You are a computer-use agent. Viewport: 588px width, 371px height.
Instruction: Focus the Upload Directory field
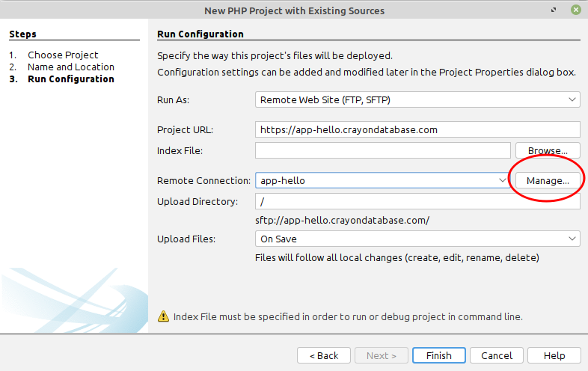point(417,201)
